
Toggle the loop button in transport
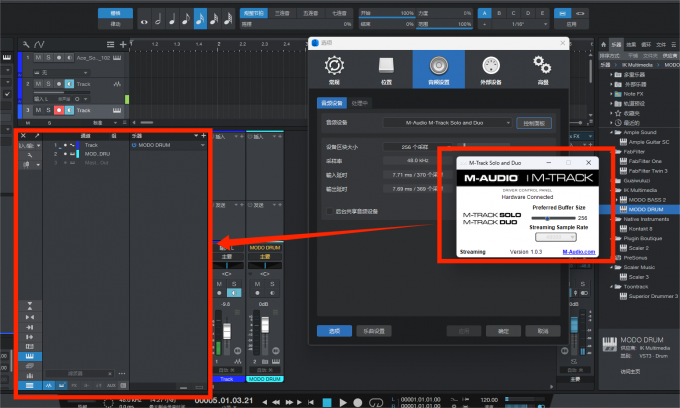tap(376, 402)
